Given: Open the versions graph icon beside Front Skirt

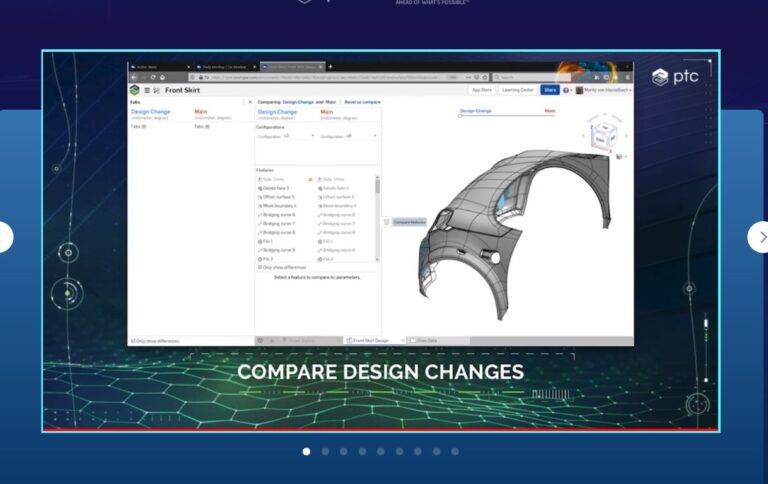Looking at the screenshot, I should 157,90.
